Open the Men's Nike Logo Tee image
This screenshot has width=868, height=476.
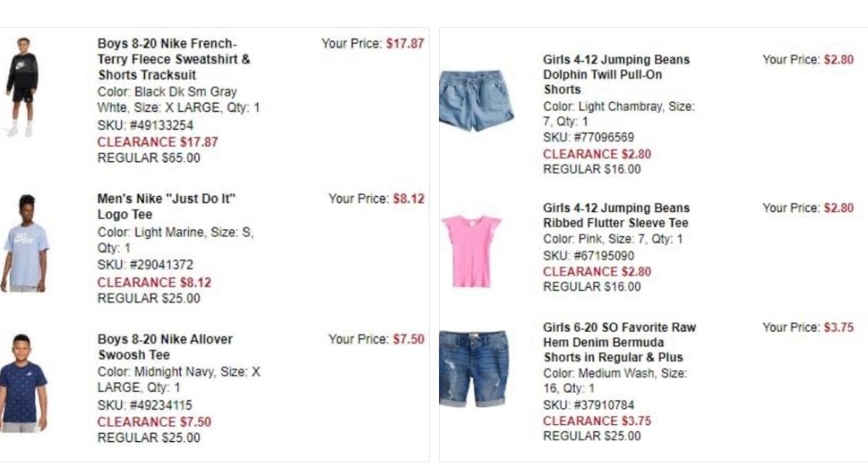[x=24, y=244]
